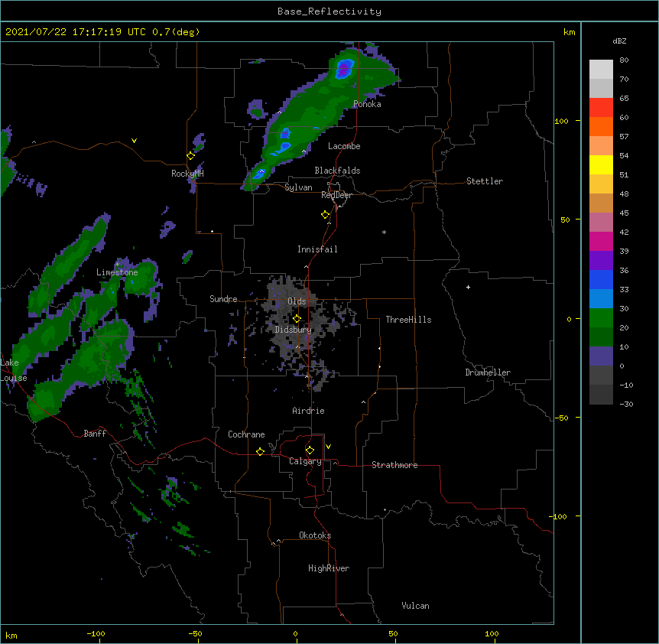
Task: Pick the 36 dBZ blue swatch
Action: pyautogui.click(x=601, y=280)
